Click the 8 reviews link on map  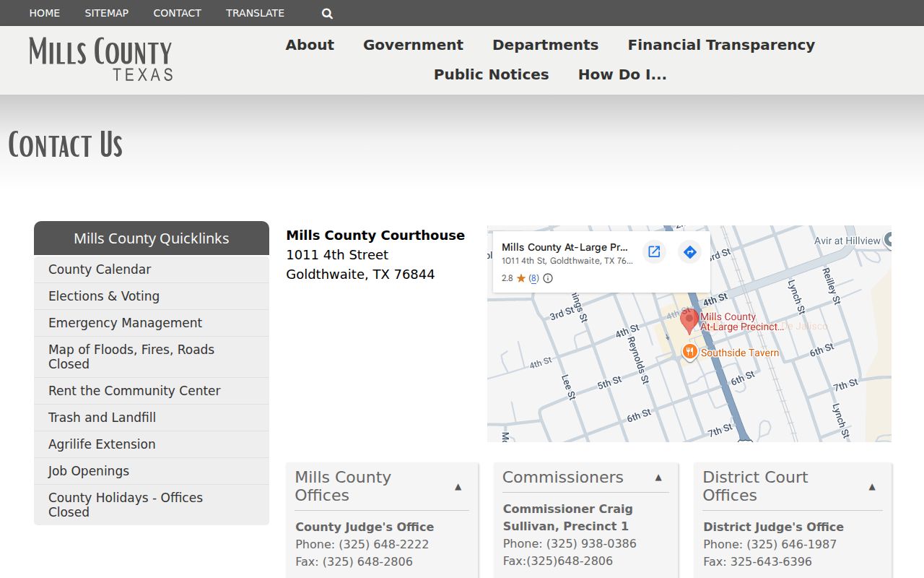533,278
